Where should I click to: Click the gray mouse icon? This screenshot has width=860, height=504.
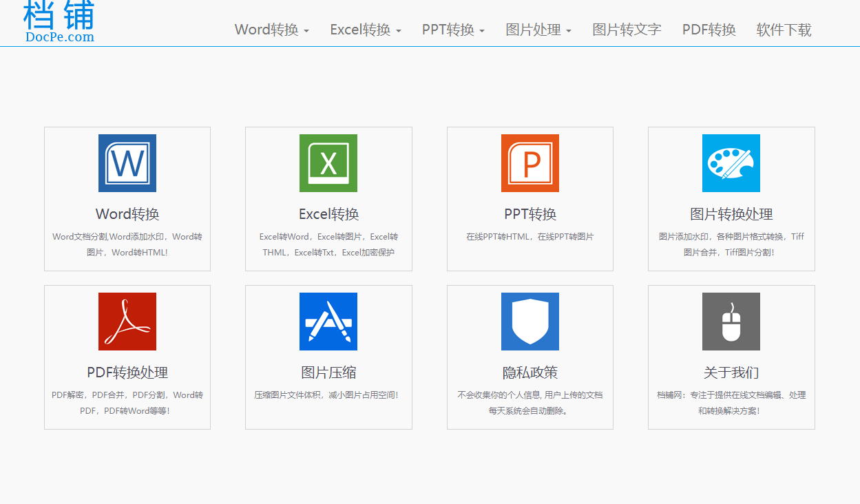tap(731, 322)
